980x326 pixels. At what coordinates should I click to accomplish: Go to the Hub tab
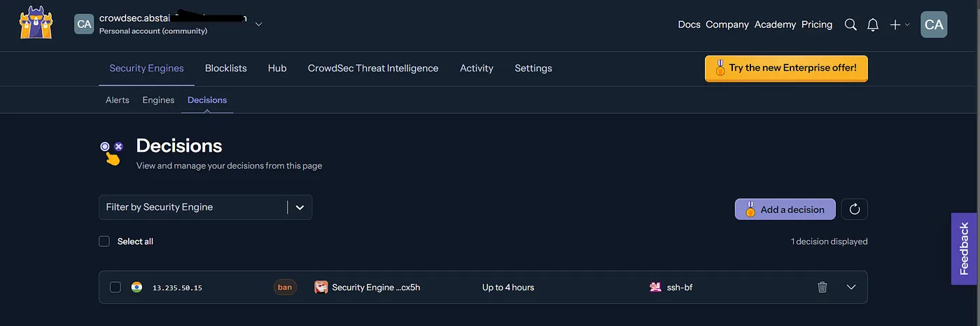click(x=277, y=68)
